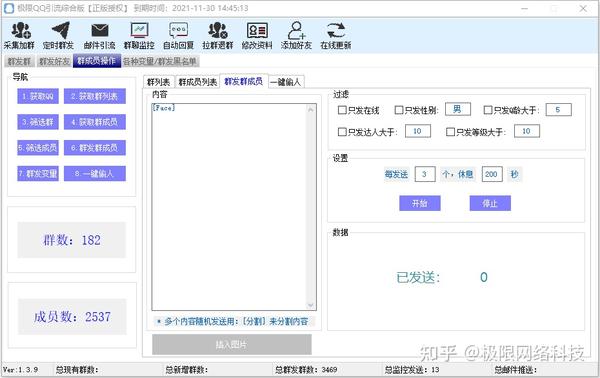The width and height of the screenshot is (600, 378).
Task: Enable the 只发达人大于 checkbox
Action: point(342,132)
